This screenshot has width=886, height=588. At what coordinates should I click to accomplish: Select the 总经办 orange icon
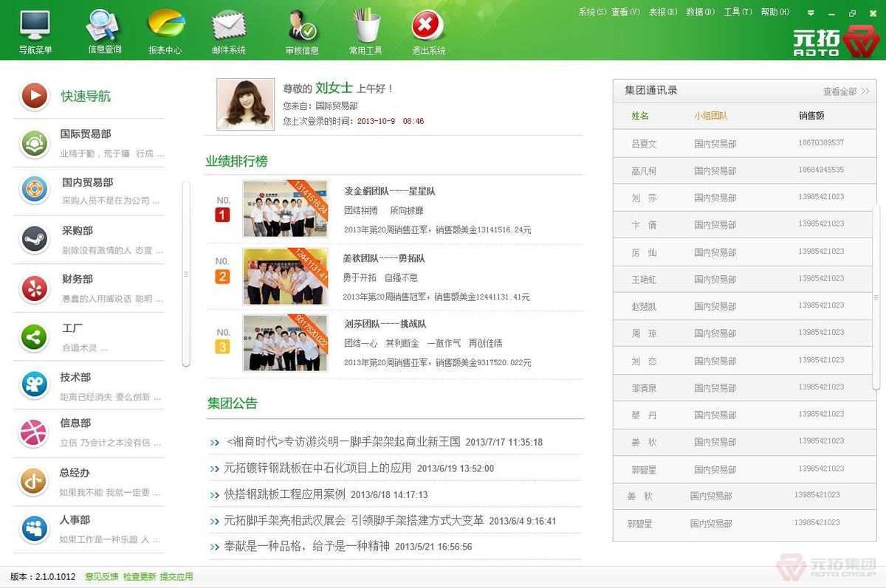pyautogui.click(x=34, y=481)
